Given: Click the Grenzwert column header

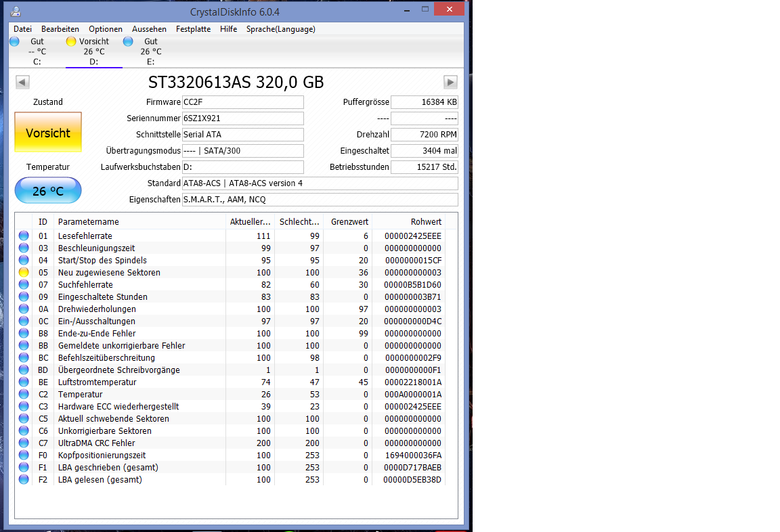Looking at the screenshot, I should tap(348, 222).
